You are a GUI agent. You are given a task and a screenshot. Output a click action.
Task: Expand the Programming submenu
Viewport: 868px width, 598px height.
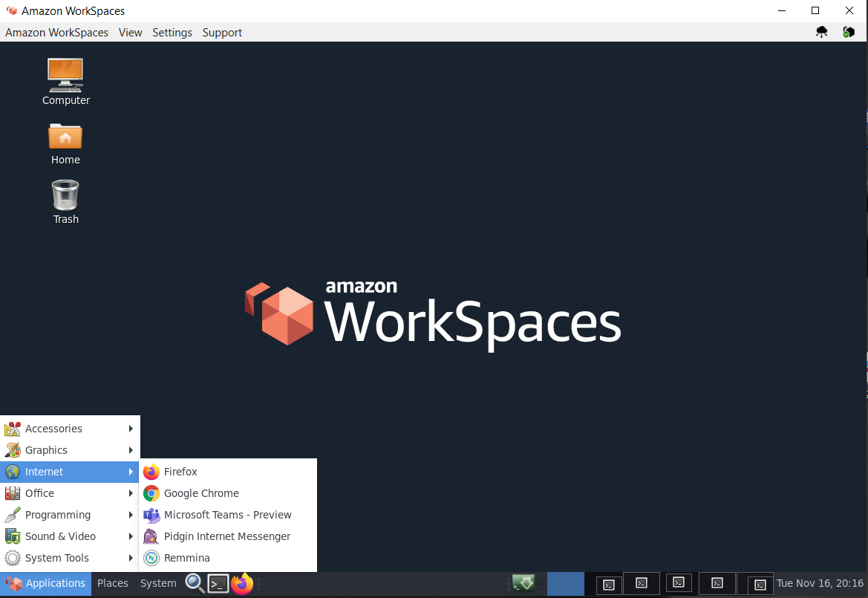[x=70, y=515]
